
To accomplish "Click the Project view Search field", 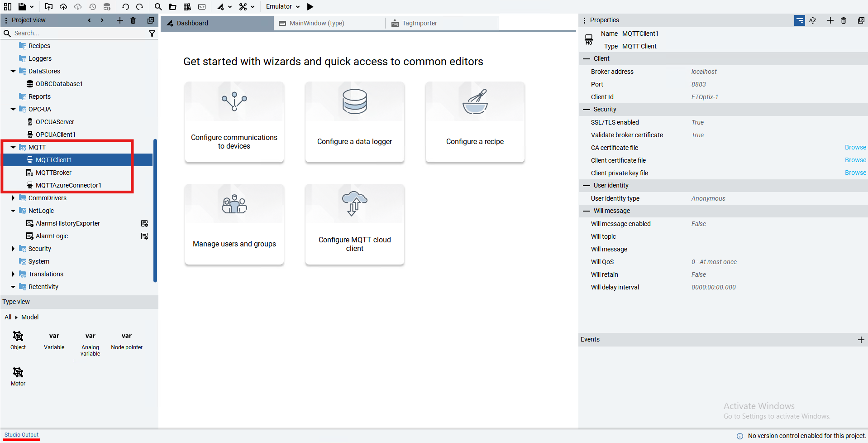I will 79,34.
